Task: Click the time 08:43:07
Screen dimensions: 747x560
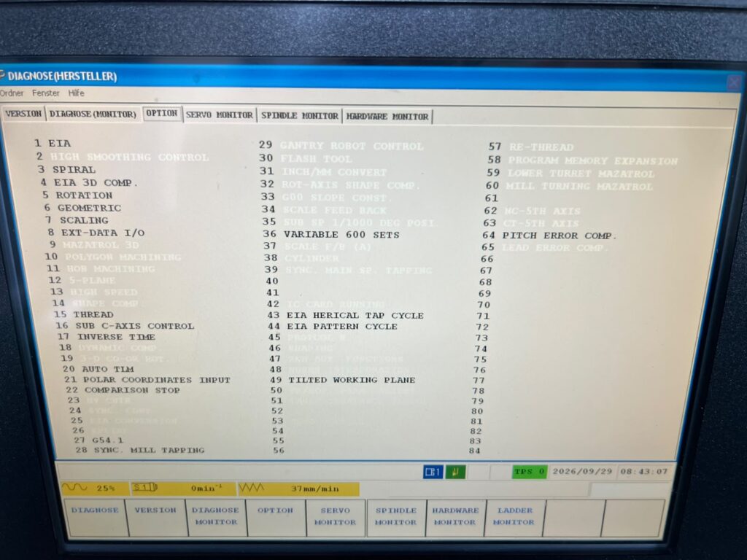Action: coord(643,472)
